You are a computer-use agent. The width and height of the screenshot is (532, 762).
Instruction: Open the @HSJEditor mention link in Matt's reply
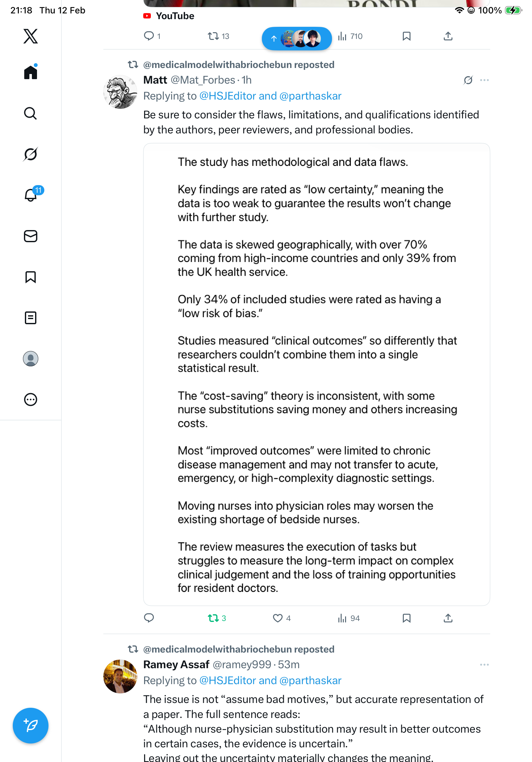click(227, 96)
